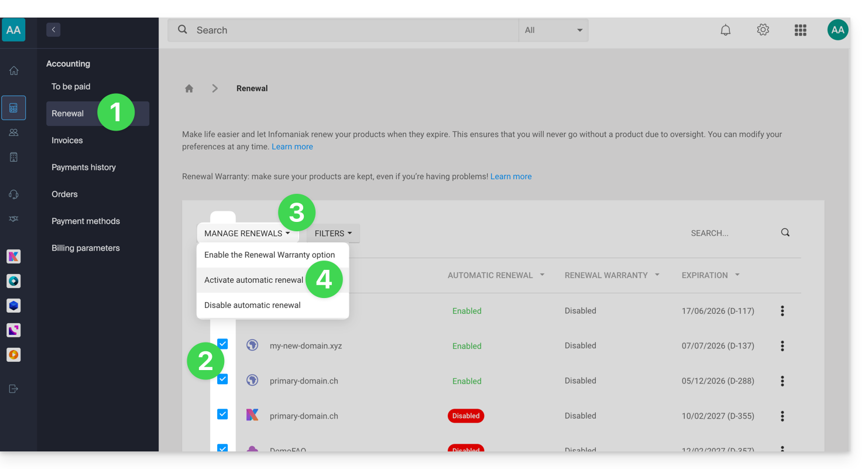The width and height of the screenshot is (868, 469).
Task: Click the logout icon in sidebar
Action: 13,389
